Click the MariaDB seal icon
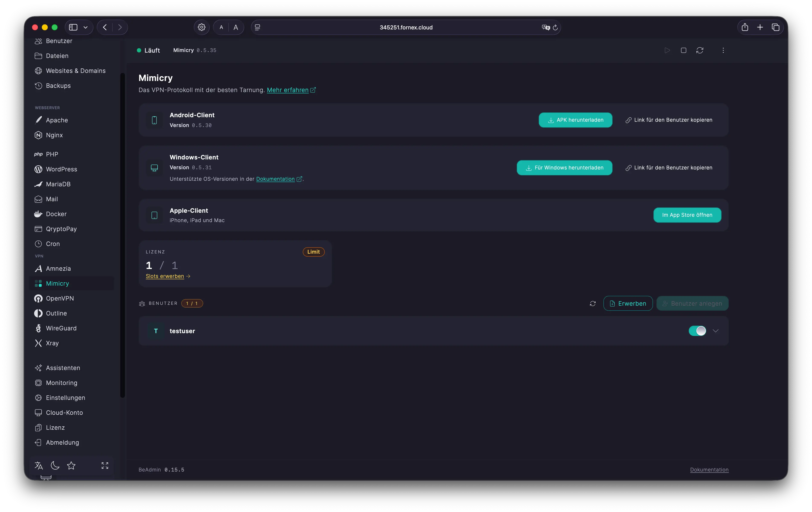The image size is (812, 512). point(38,184)
